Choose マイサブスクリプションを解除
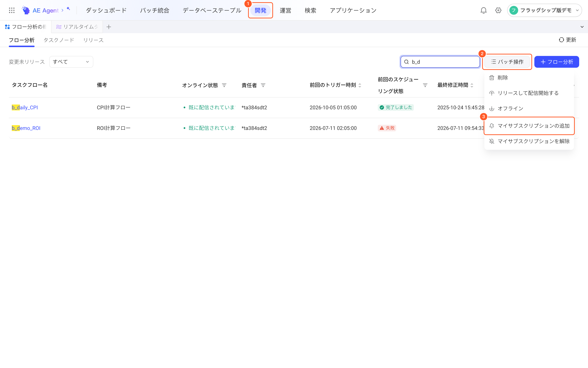Screen dimensions: 588x368 [529, 141]
